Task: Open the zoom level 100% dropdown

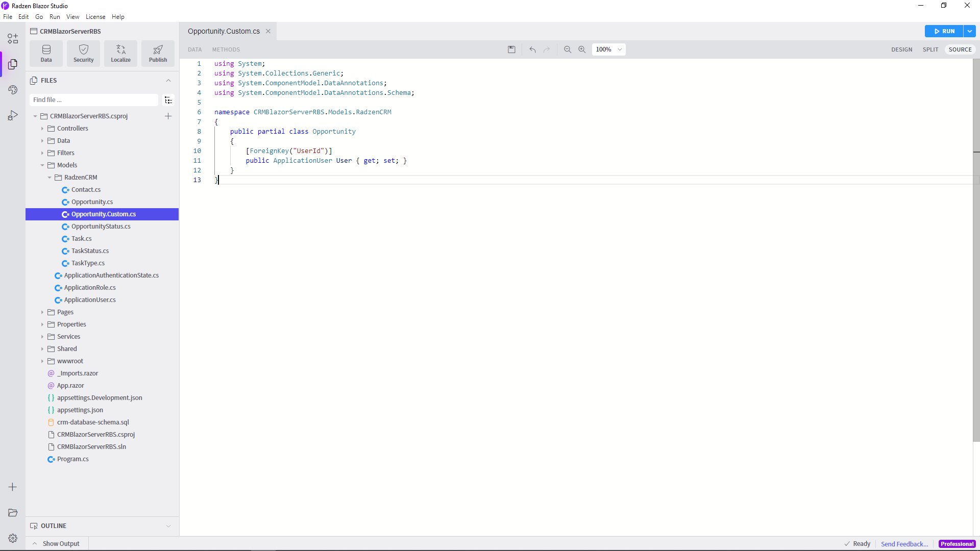Action: tap(608, 49)
